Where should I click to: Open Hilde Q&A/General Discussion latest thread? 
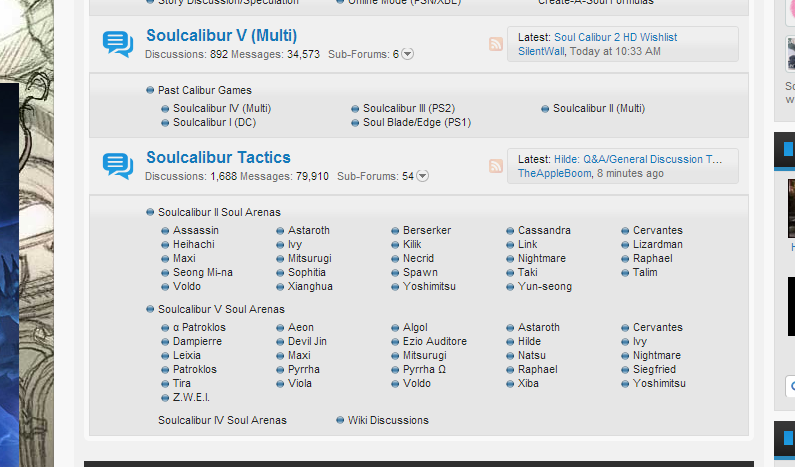(x=637, y=159)
